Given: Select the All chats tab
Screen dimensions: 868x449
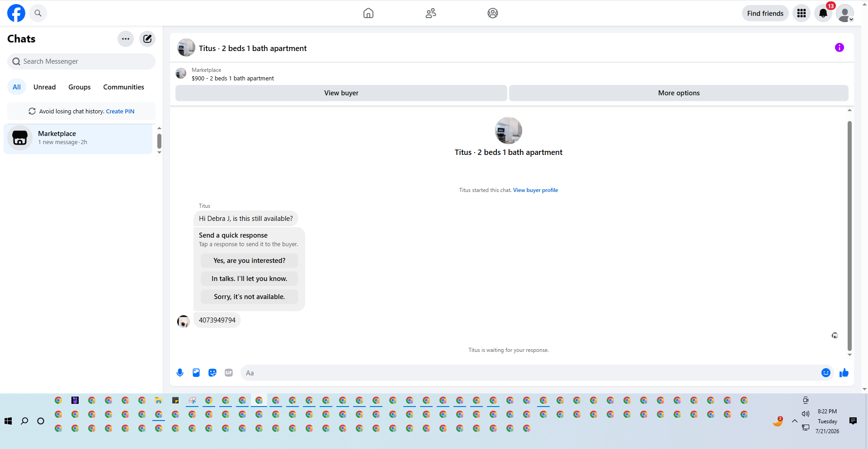Looking at the screenshot, I should tap(17, 87).
